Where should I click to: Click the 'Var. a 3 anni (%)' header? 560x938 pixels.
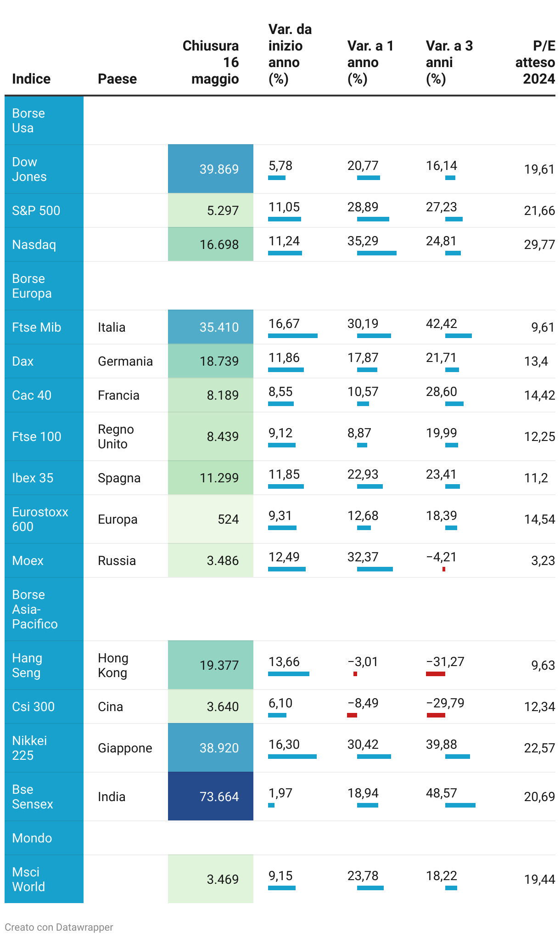pos(449,62)
